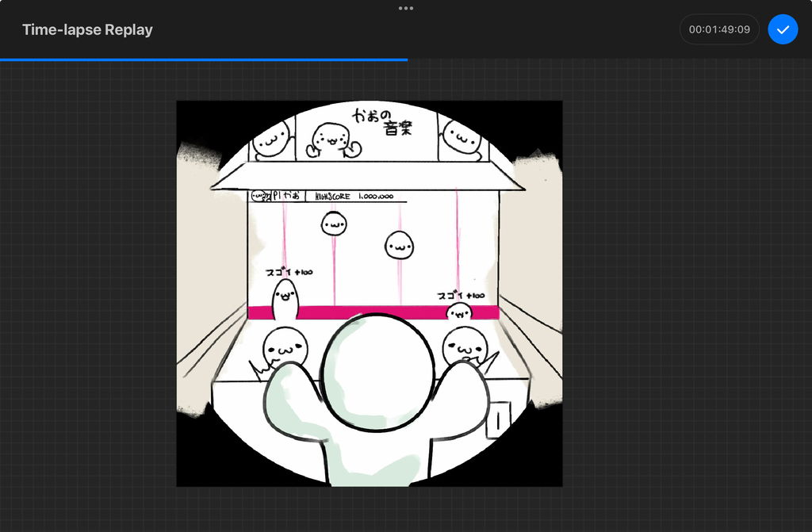Click the three-dot handle at top center
This screenshot has width=812, height=532.
pos(406,8)
